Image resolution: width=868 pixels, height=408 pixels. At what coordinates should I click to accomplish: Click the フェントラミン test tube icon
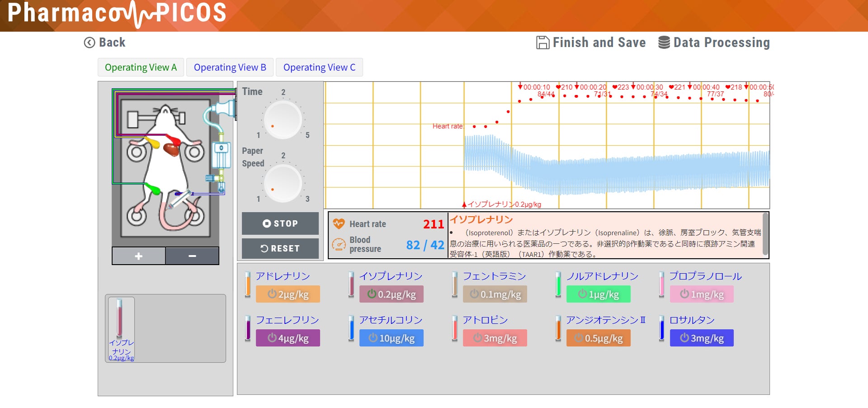[455, 285]
